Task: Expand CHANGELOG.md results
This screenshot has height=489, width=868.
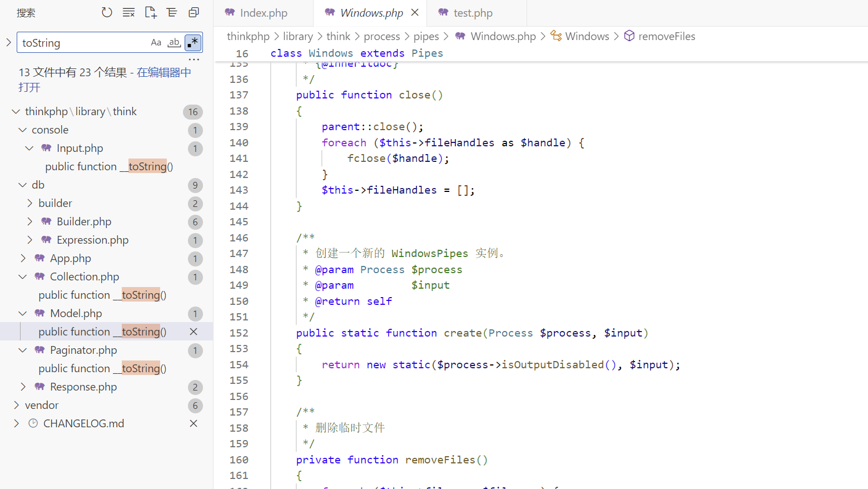Action: pos(16,423)
